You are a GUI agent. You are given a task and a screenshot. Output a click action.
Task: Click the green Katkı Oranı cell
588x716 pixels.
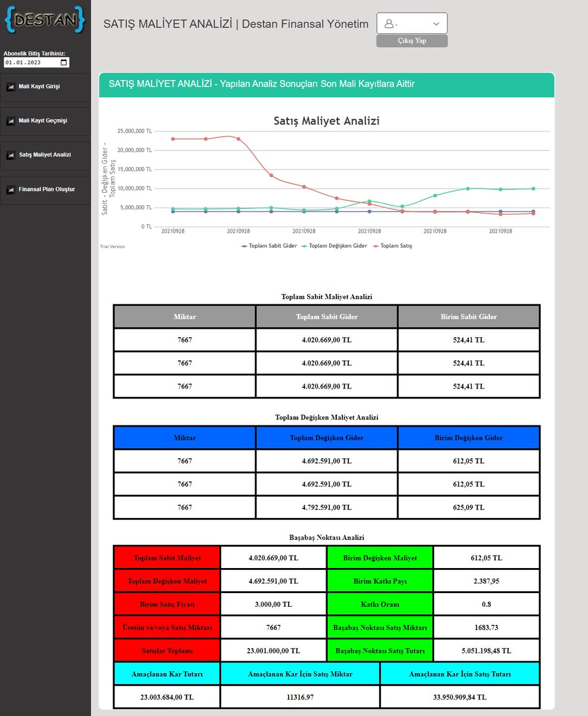[380, 604]
